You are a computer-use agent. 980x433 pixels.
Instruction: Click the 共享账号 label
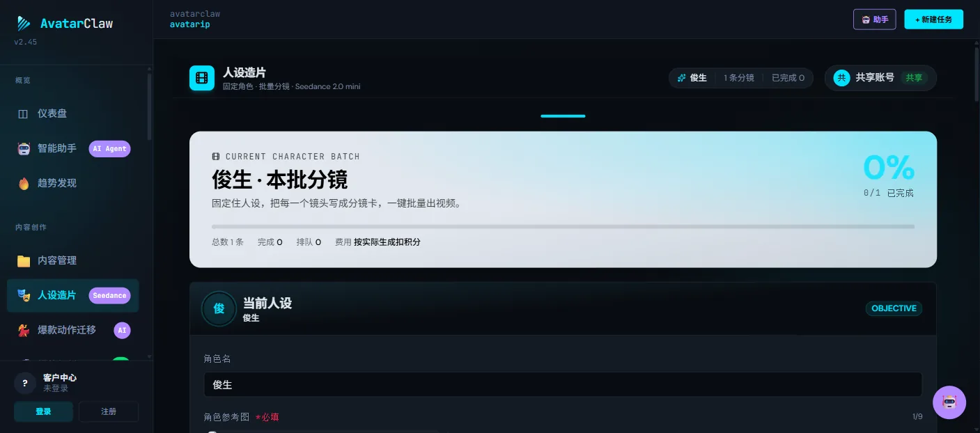click(x=875, y=78)
